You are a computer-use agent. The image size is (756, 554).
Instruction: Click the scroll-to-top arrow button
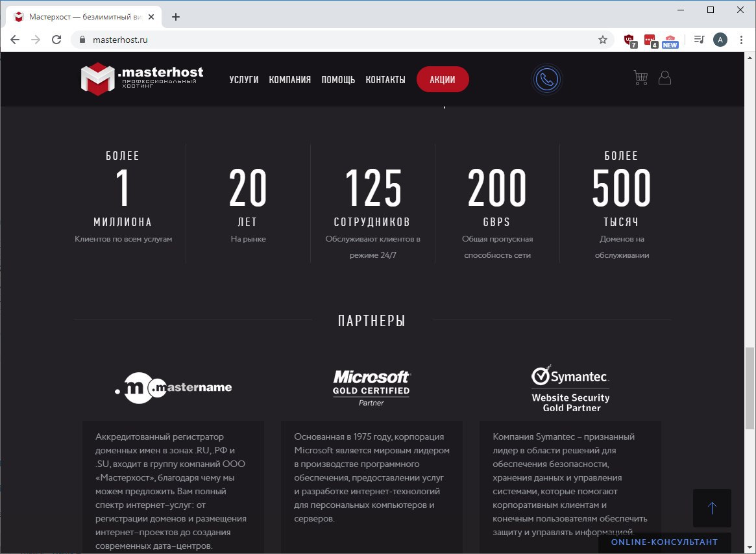click(x=712, y=508)
